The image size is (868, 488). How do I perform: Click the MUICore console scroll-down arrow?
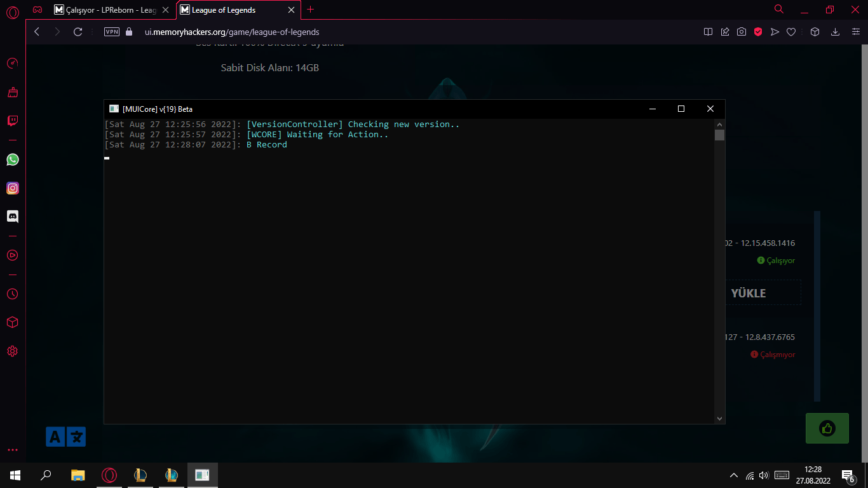tap(719, 419)
